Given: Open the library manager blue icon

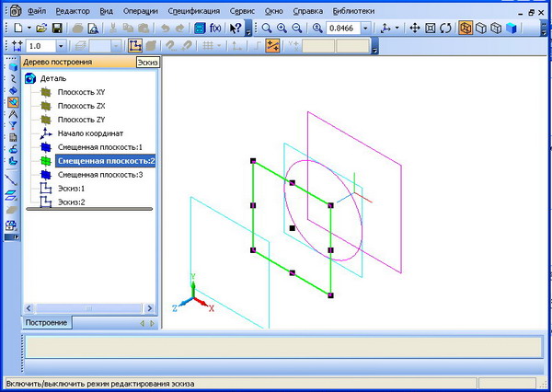Looking at the screenshot, I should pos(200,28).
